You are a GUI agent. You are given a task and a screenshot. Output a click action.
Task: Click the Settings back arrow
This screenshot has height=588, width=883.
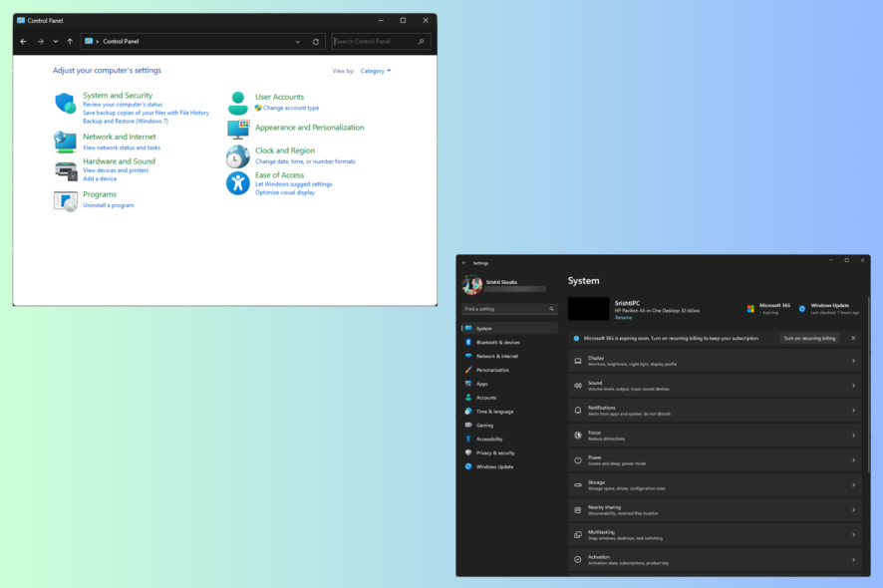pos(464,263)
